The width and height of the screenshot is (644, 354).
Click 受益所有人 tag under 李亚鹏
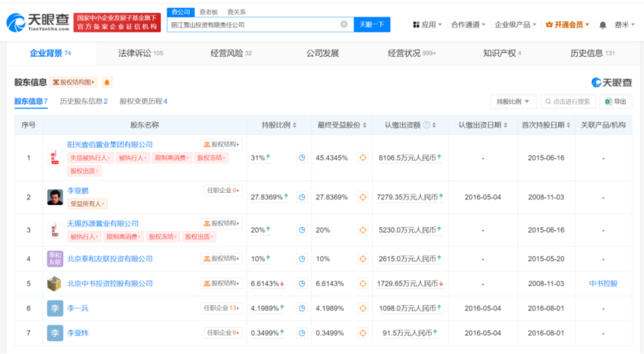point(87,204)
